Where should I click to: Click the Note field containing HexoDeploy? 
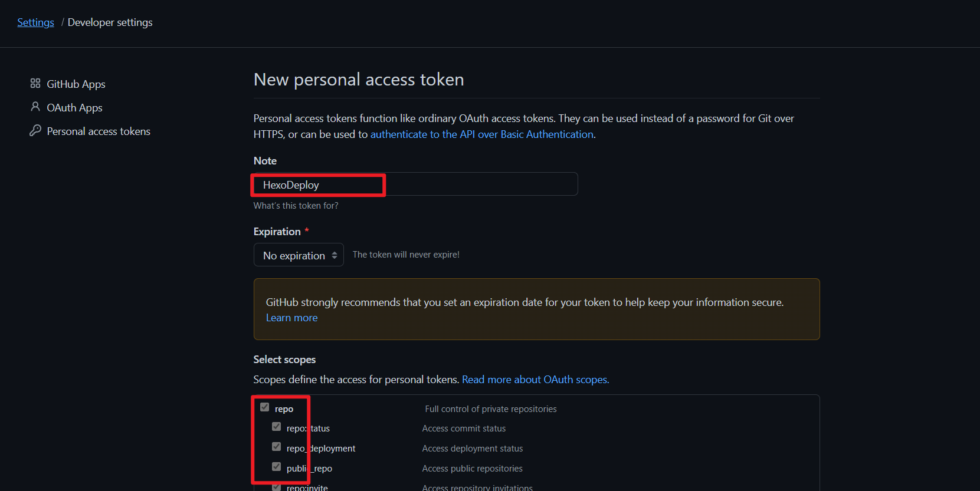[x=415, y=184]
